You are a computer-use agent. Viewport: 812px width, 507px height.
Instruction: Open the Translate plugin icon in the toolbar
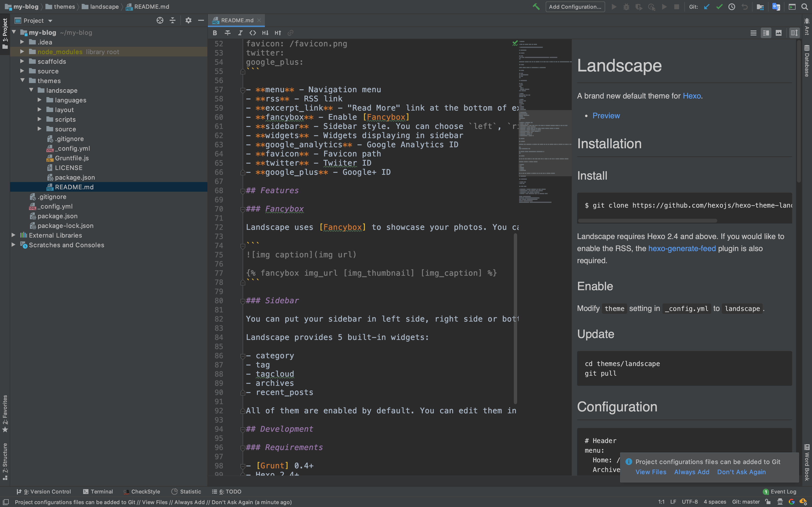coord(776,7)
